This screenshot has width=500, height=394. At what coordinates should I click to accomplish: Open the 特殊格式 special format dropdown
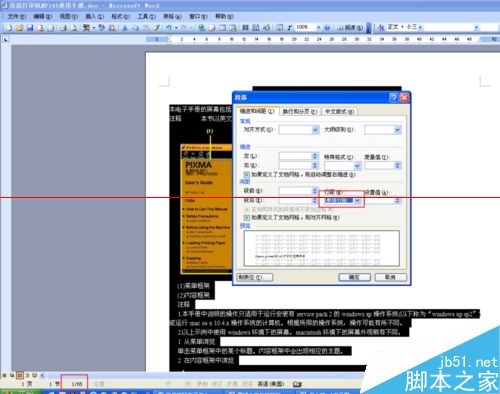tap(357, 165)
